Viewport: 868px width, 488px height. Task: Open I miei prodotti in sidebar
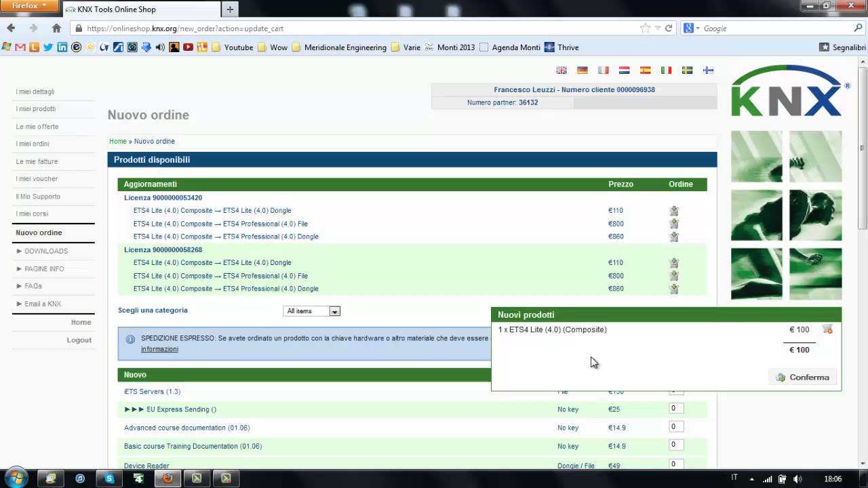[36, 109]
